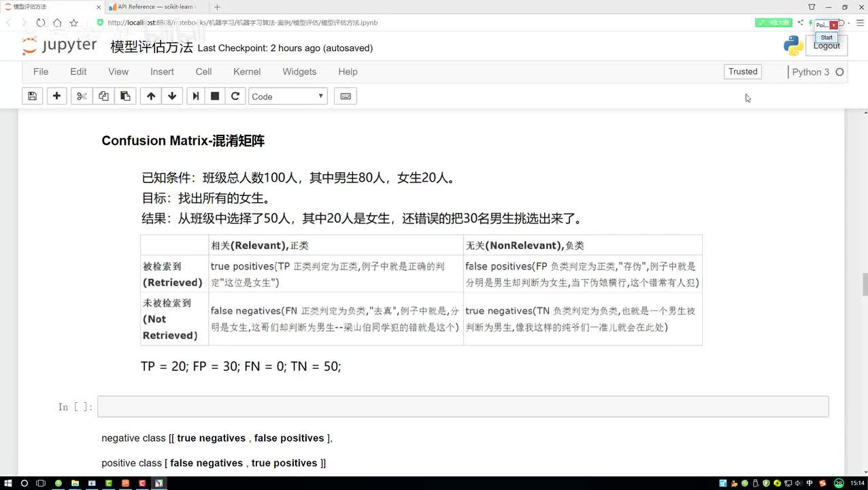This screenshot has height=490, width=868.
Task: Open the Cell menu
Action: pyautogui.click(x=203, y=71)
